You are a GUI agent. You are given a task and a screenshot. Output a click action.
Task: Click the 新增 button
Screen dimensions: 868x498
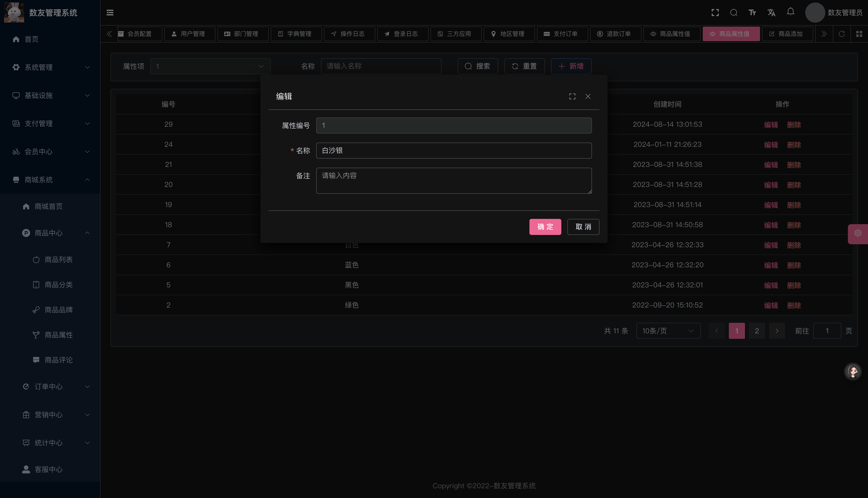point(571,66)
